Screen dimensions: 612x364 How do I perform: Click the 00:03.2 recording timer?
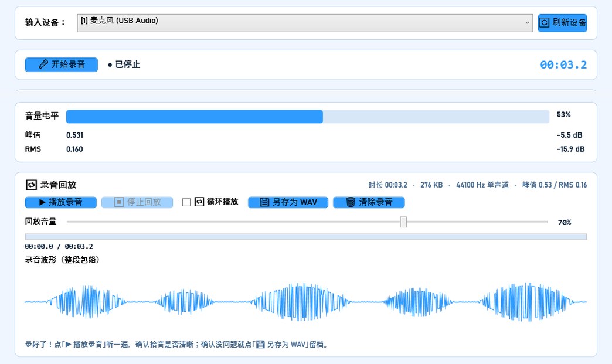tap(563, 65)
